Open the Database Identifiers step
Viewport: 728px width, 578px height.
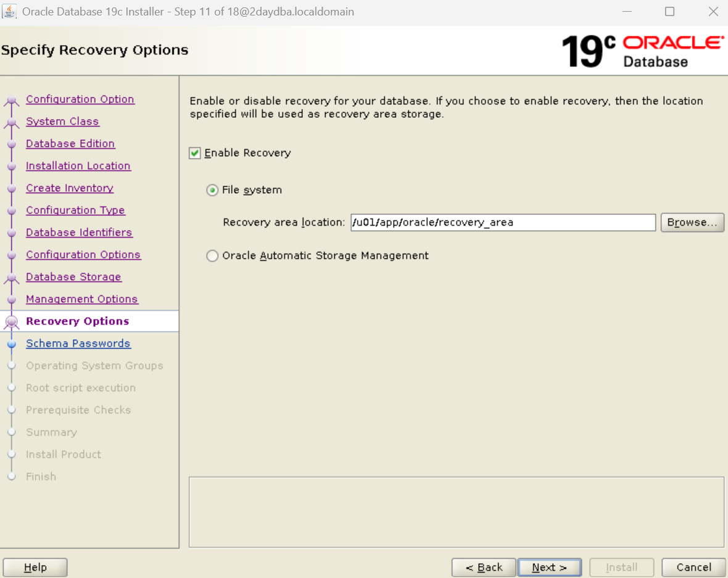pos(79,233)
